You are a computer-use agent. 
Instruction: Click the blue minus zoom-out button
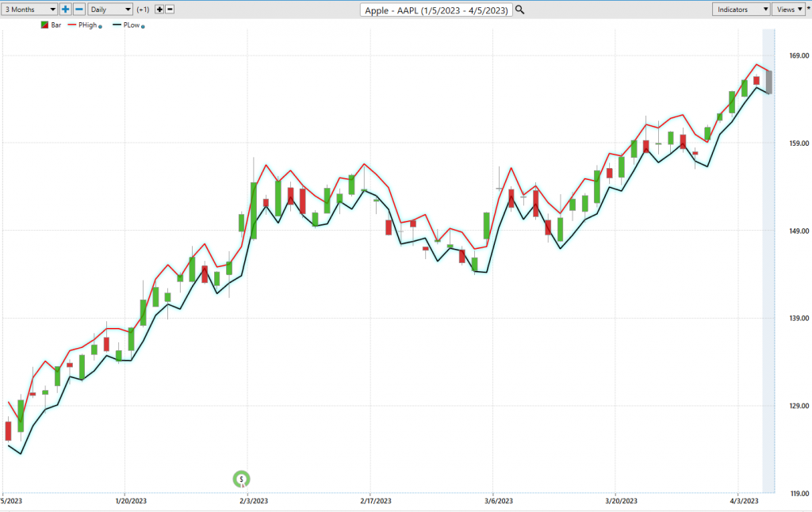point(79,10)
